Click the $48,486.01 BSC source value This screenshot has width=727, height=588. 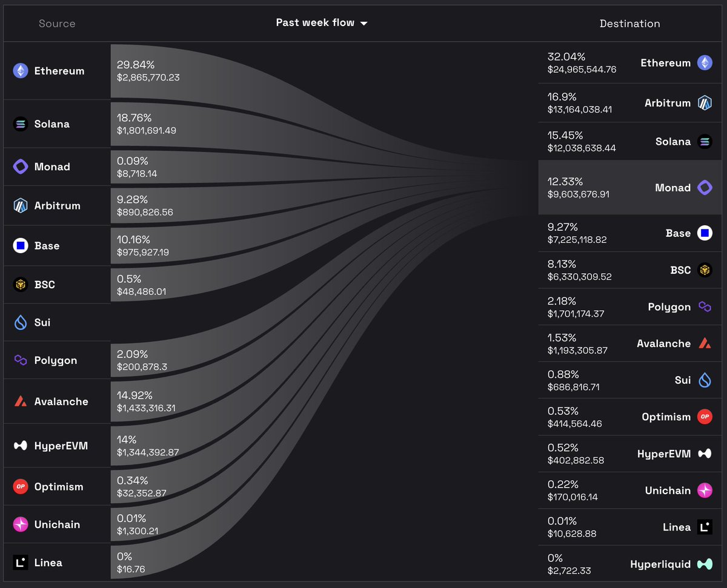[x=141, y=292]
